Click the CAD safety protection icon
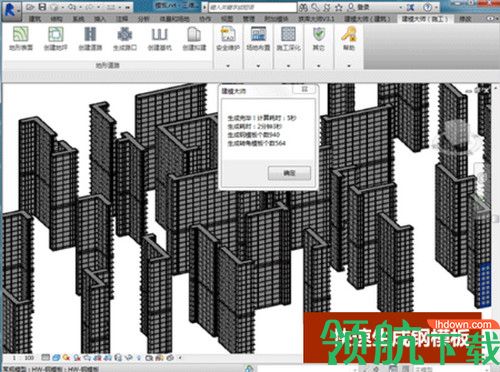The width and height of the screenshot is (500, 372). pos(228,34)
